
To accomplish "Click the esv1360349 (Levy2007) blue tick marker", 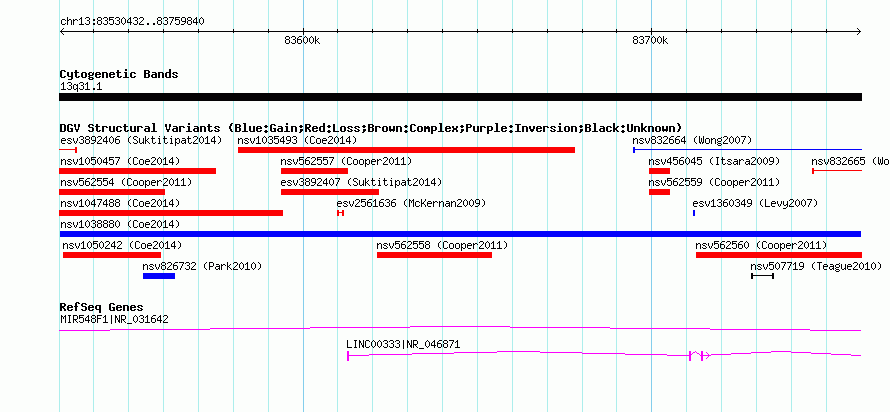I will coord(694,213).
